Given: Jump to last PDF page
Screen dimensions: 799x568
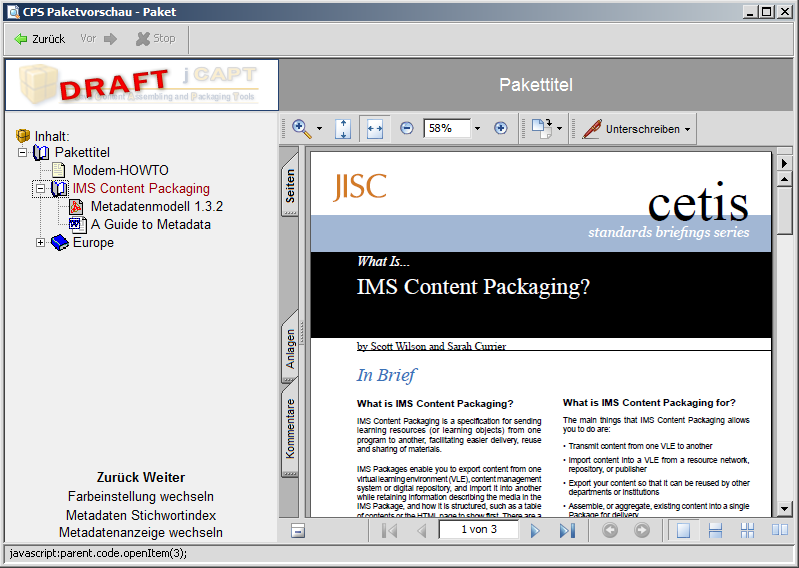Looking at the screenshot, I should click(x=567, y=531).
